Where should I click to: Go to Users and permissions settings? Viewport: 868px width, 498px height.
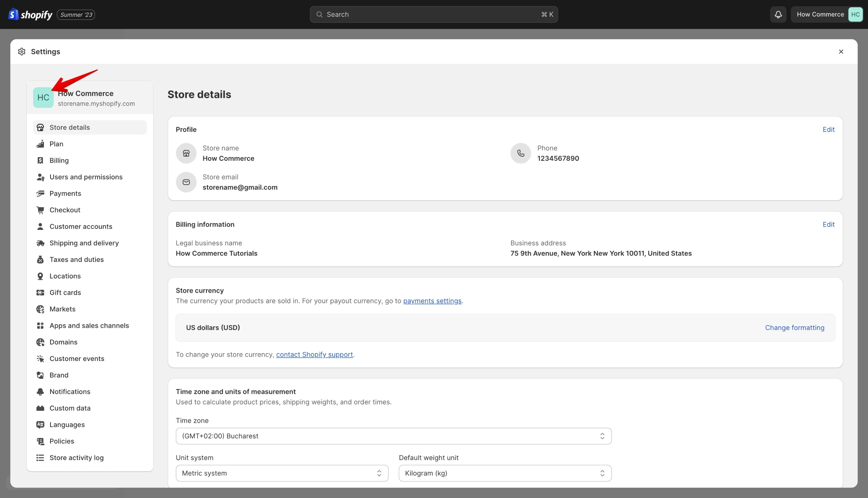[90, 177]
